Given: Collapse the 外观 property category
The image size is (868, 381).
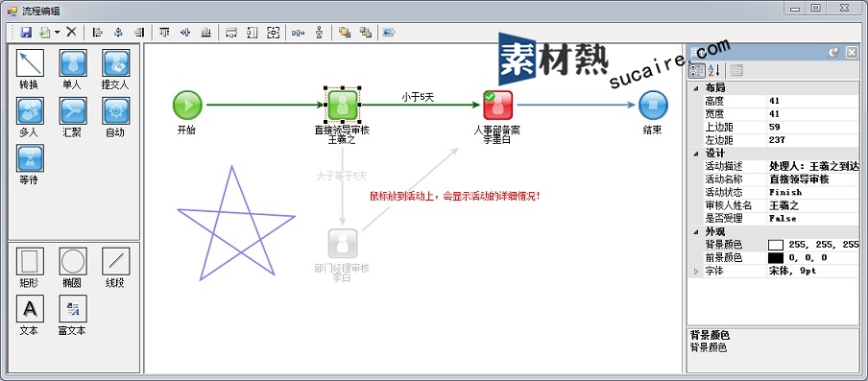Looking at the screenshot, I should tap(696, 231).
